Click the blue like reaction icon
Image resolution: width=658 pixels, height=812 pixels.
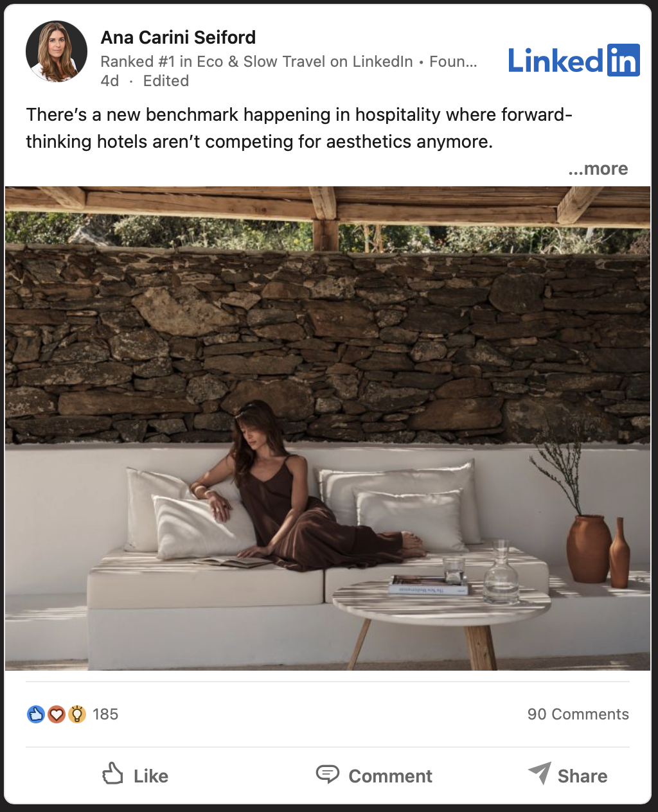pyautogui.click(x=36, y=714)
